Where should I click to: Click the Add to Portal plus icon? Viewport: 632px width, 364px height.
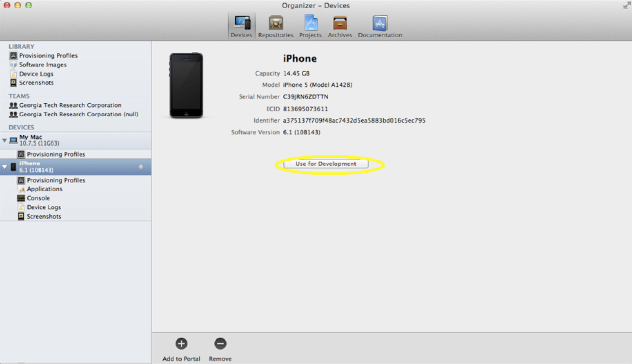click(x=181, y=344)
